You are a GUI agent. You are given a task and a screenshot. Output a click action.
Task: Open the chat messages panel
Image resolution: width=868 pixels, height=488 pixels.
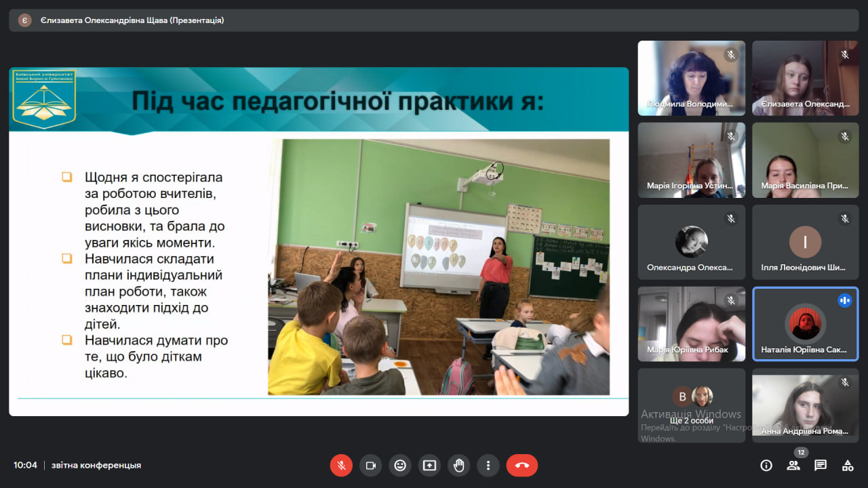(x=821, y=466)
